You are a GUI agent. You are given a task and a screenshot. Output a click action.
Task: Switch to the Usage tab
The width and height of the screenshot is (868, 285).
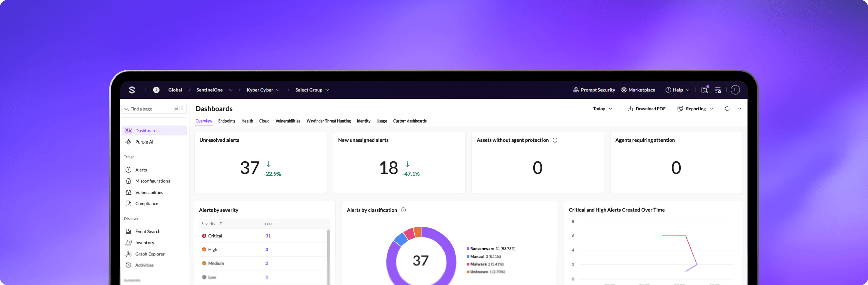tap(382, 121)
